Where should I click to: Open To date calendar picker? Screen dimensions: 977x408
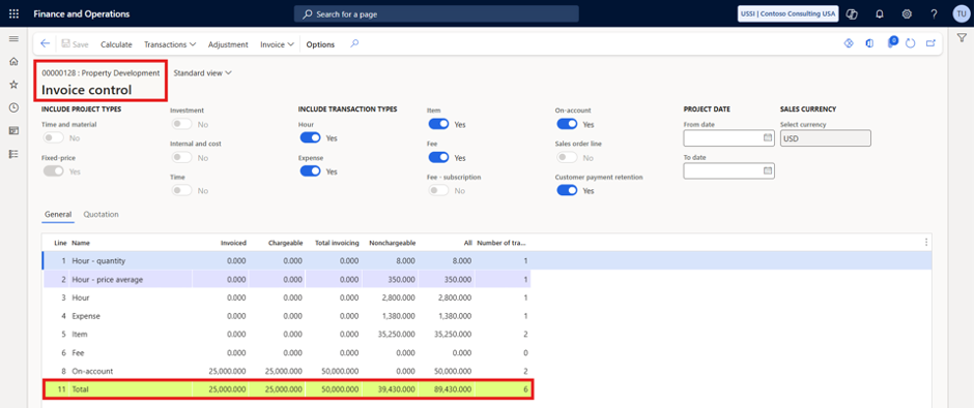768,171
